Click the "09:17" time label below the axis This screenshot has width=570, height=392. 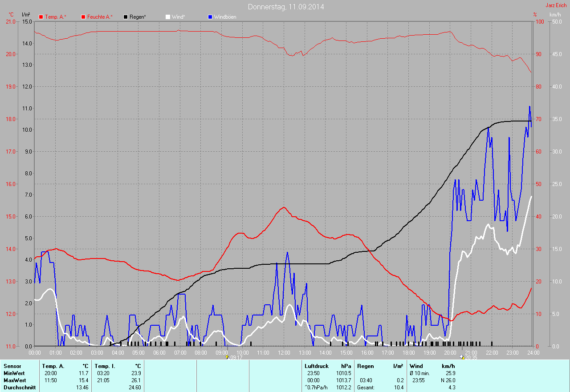click(x=236, y=357)
